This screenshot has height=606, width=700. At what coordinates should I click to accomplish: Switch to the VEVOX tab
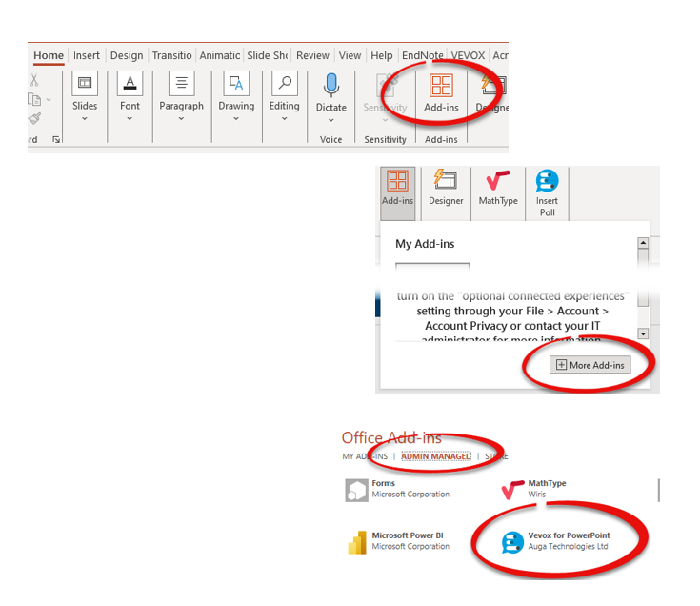(468, 55)
